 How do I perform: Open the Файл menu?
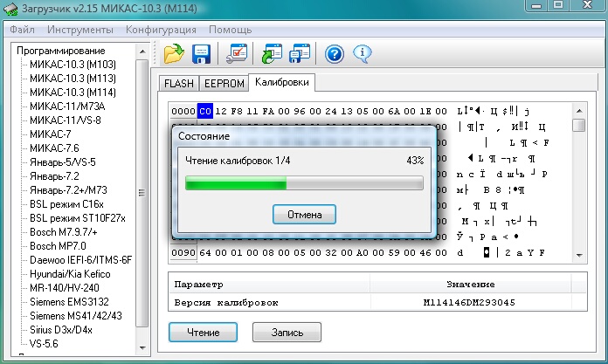click(24, 30)
